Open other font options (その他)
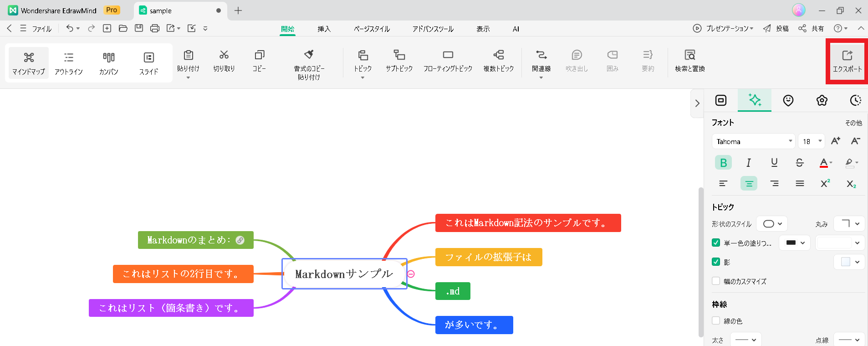 pyautogui.click(x=853, y=123)
